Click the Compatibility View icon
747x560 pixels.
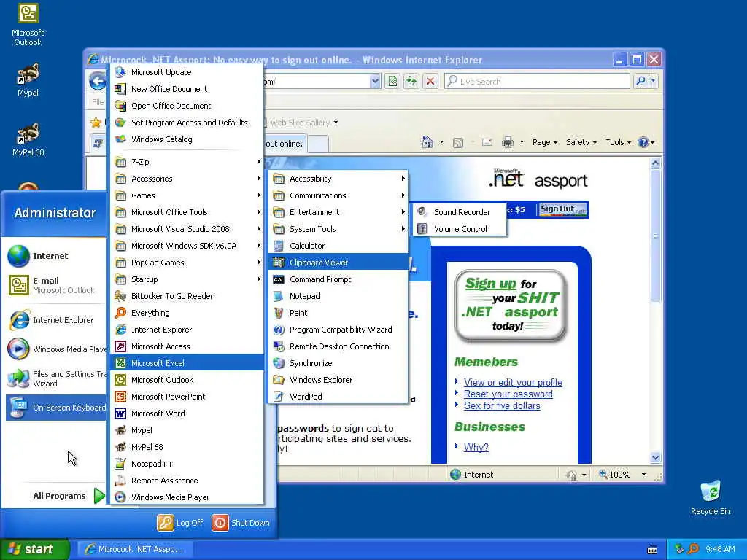click(392, 82)
